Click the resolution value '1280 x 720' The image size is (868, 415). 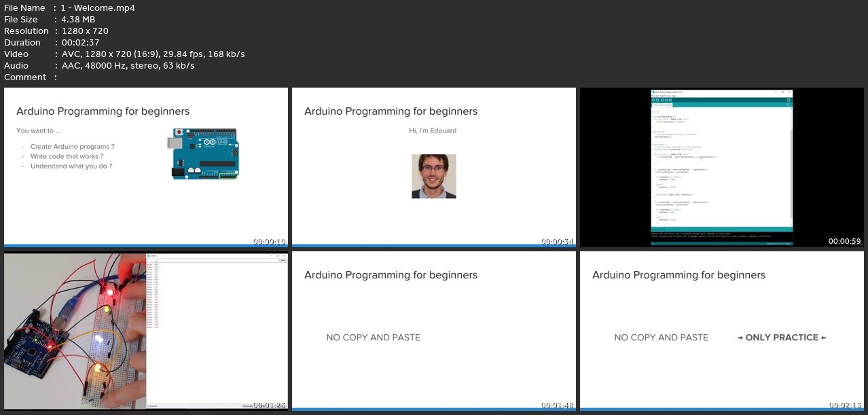[85, 31]
